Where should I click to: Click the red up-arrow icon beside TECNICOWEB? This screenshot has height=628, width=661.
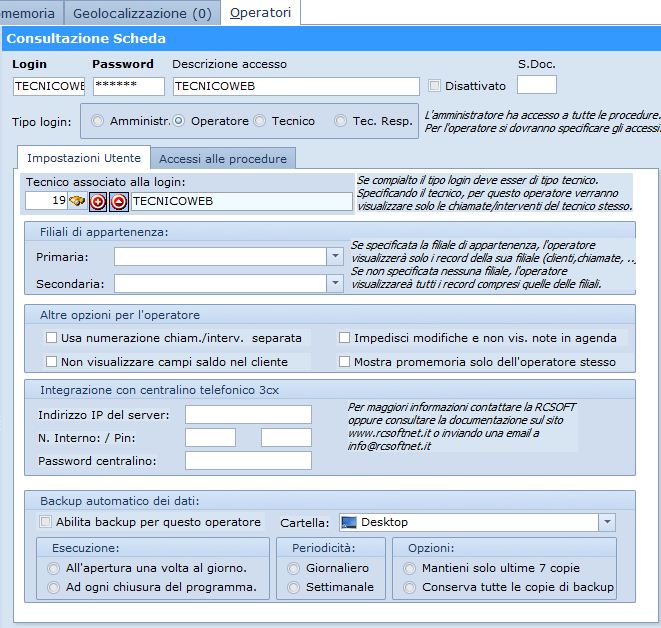pyautogui.click(x=119, y=201)
